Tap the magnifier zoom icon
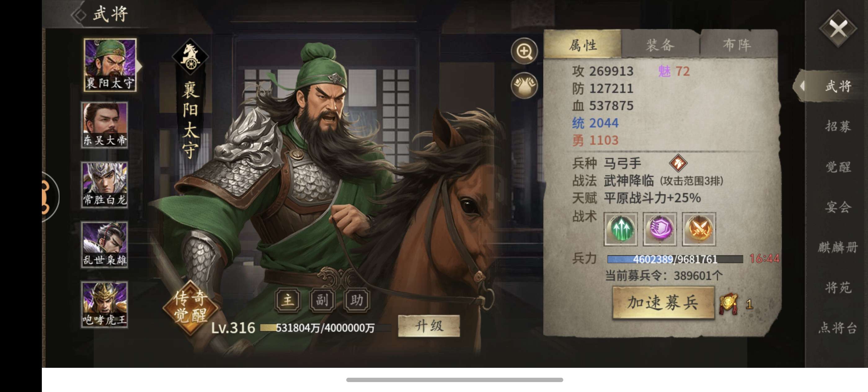868x392 pixels. click(524, 51)
